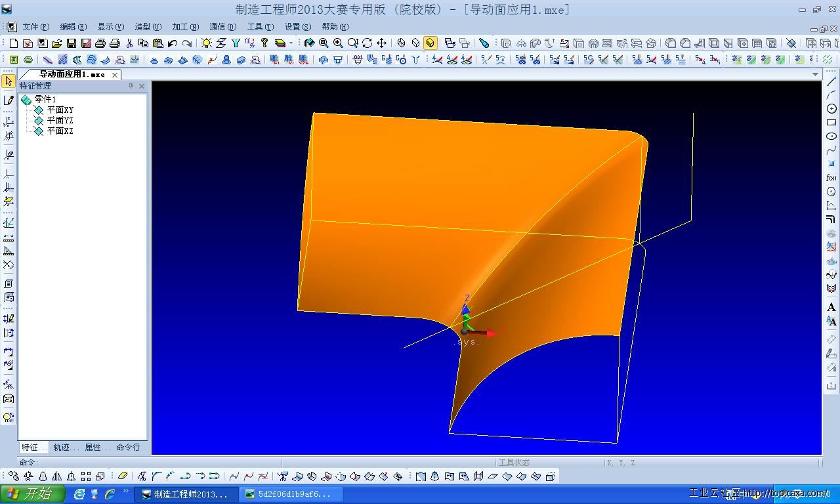
Task: Select the Circle drawing tool
Action: 831,109
